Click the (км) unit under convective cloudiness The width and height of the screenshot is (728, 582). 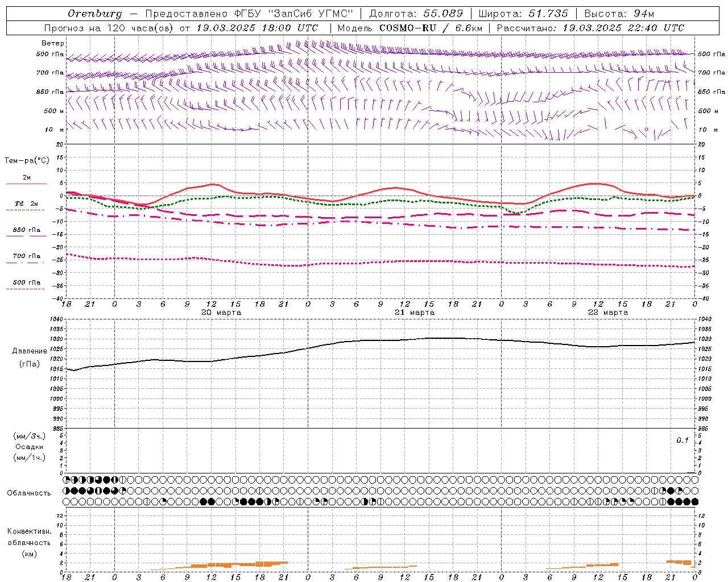(29, 554)
